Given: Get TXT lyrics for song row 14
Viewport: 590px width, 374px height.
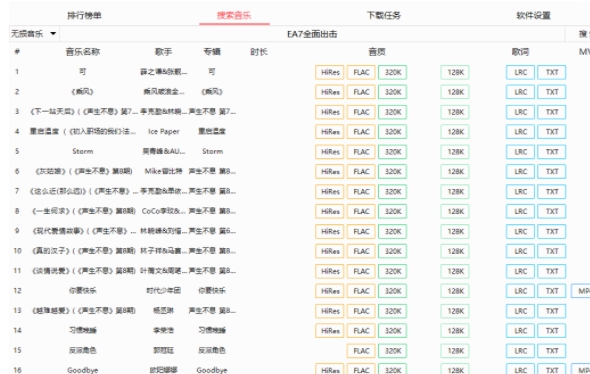Looking at the screenshot, I should click(x=552, y=331).
